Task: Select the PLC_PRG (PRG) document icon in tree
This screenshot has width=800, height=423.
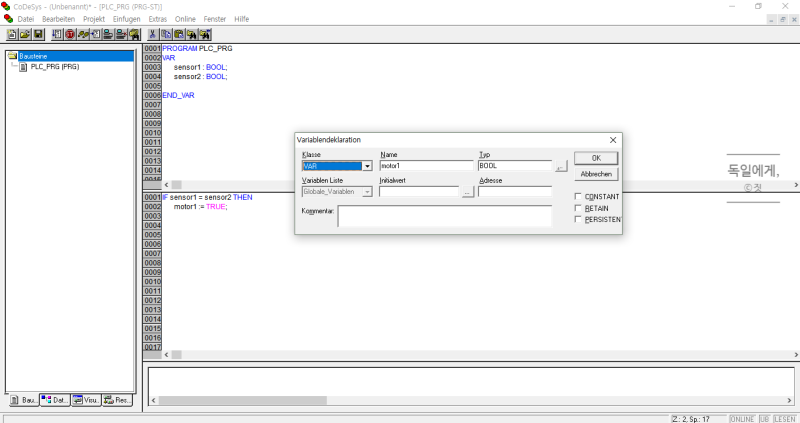Action: pos(23,67)
